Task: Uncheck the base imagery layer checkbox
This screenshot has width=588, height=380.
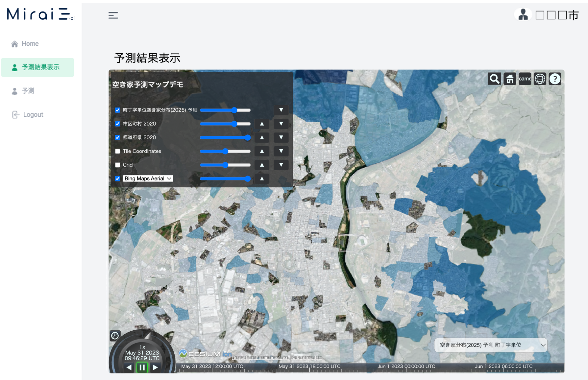Action: click(x=117, y=178)
